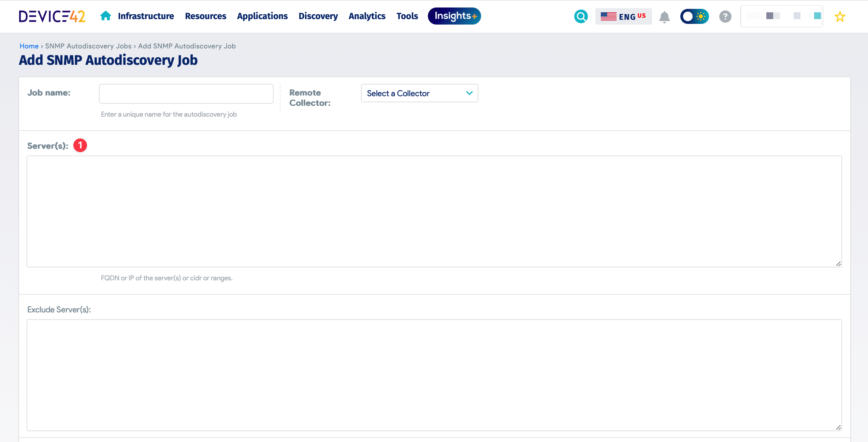
Task: Click the Server(s) textarea resize handle
Action: coord(838,264)
